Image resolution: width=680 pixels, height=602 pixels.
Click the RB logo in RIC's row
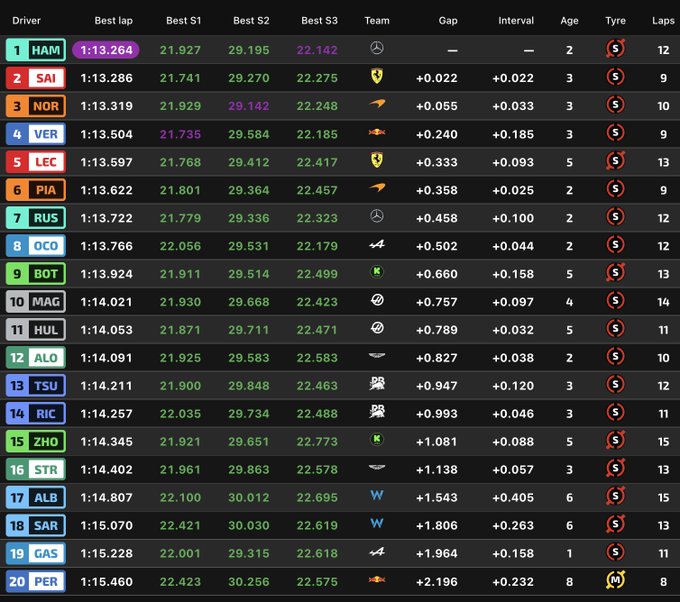click(x=377, y=411)
